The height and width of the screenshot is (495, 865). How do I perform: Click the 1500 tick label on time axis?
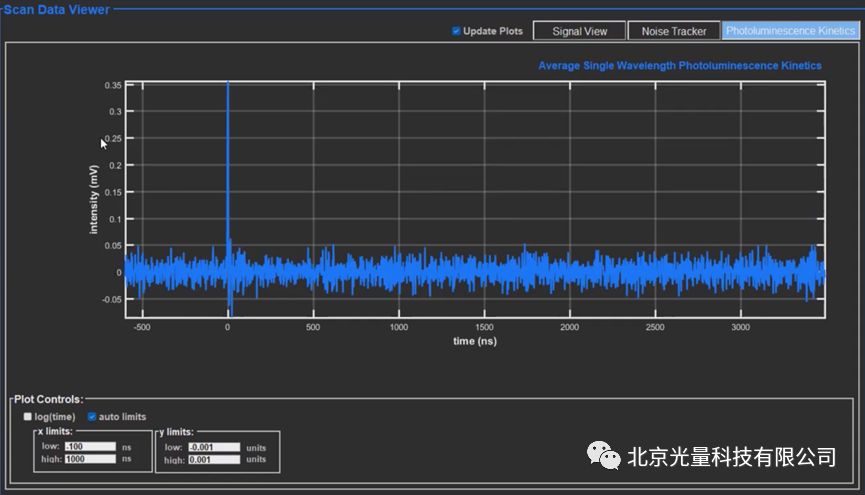tap(484, 327)
